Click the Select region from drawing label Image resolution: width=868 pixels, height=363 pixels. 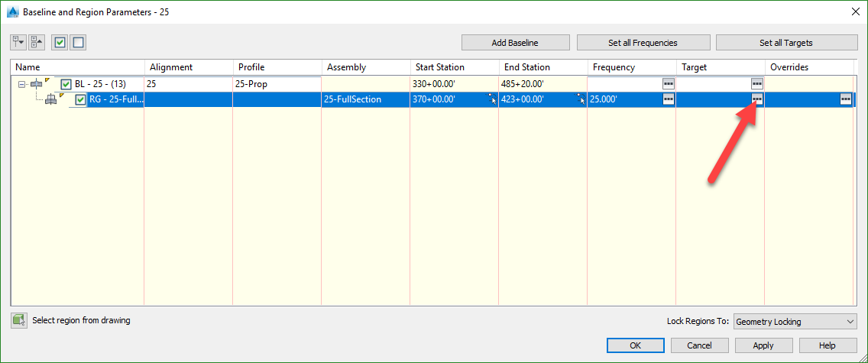click(81, 320)
